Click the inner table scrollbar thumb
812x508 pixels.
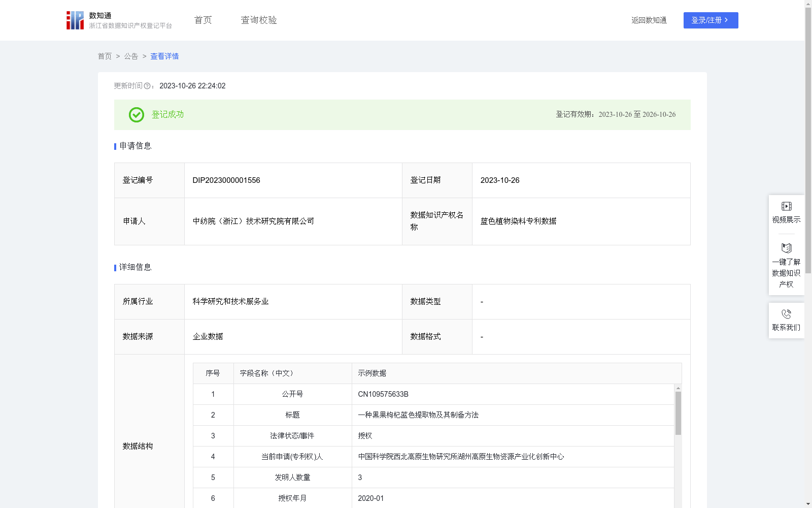pyautogui.click(x=678, y=414)
